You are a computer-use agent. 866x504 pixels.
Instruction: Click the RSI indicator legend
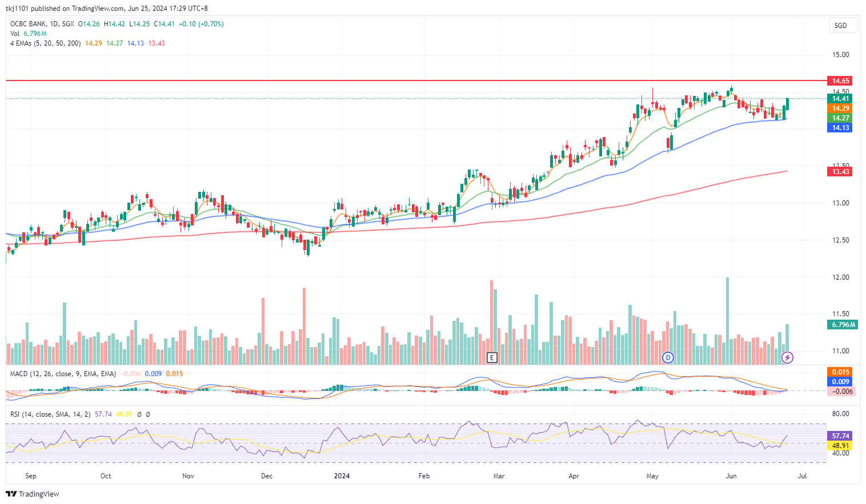coord(50,414)
